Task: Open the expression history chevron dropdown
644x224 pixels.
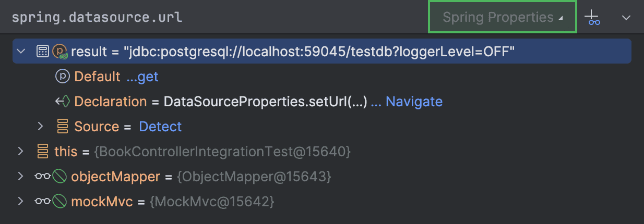Action: tap(626, 18)
